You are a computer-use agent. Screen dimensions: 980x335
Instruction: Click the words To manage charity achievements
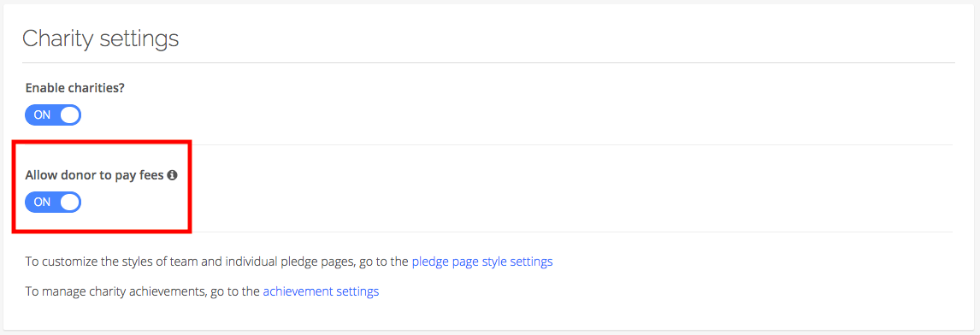(x=114, y=291)
